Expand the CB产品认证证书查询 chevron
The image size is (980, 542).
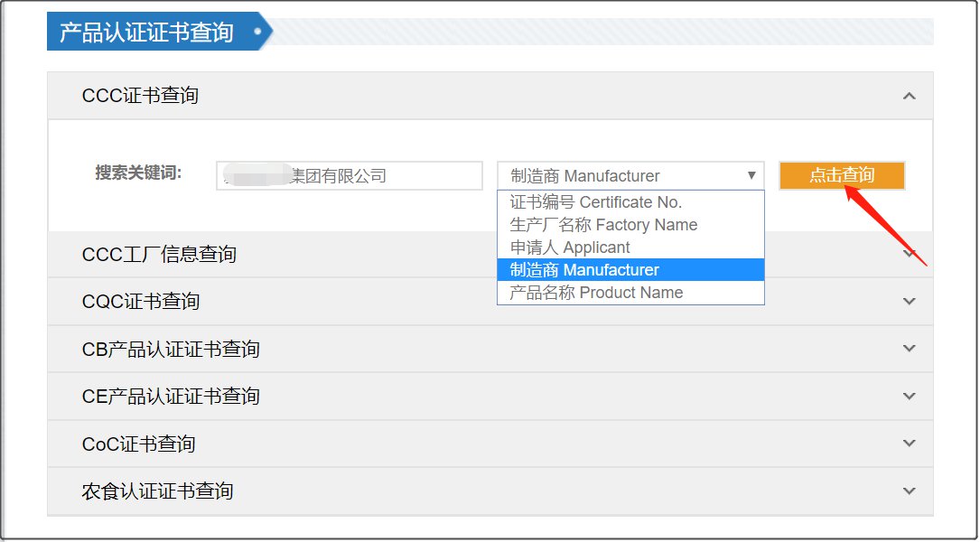[910, 348]
